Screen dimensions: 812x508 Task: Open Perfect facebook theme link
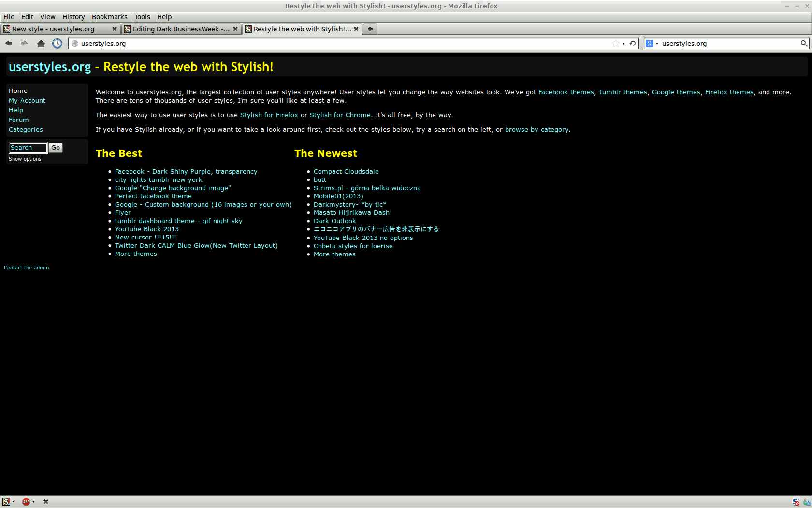click(153, 196)
